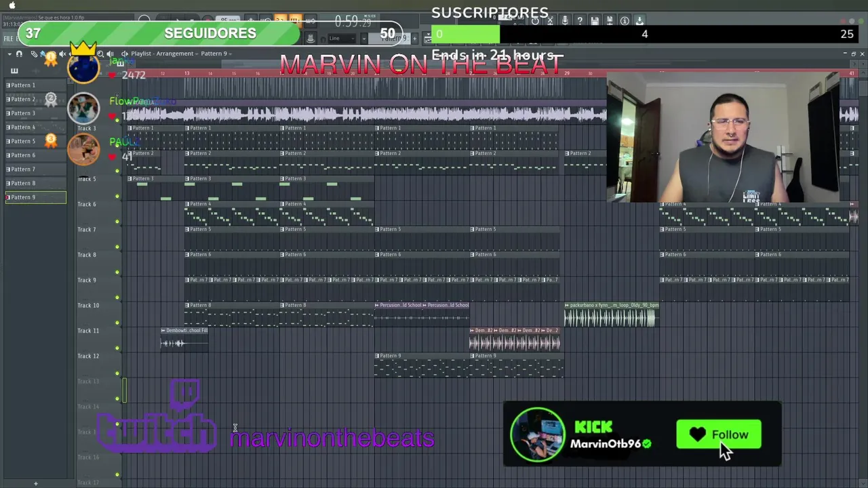The height and width of the screenshot is (488, 868).
Task: Click the MarvinOtb96 Kick avatar
Action: click(x=537, y=434)
